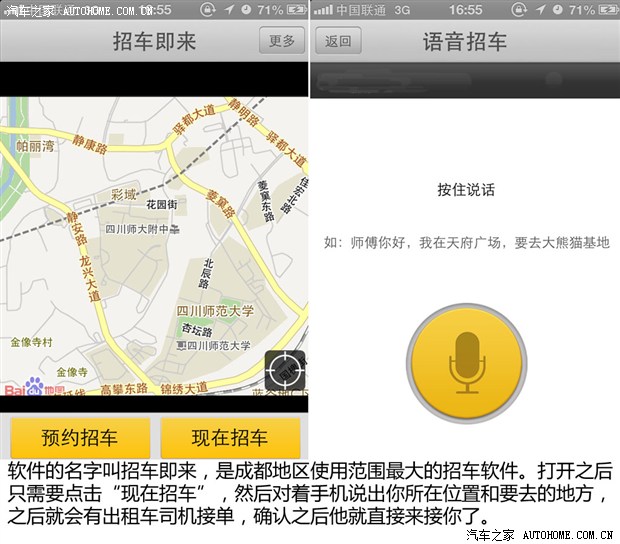
Task: Tap the 按住说话 prompt text
Action: click(x=465, y=190)
